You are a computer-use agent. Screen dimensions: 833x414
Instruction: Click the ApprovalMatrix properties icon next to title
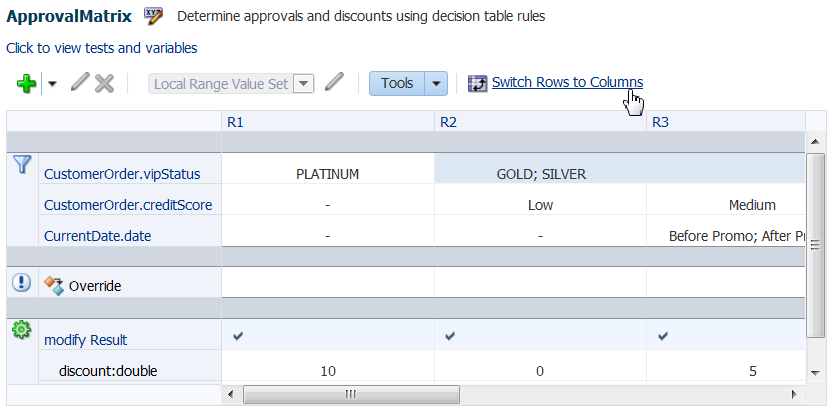point(154,16)
